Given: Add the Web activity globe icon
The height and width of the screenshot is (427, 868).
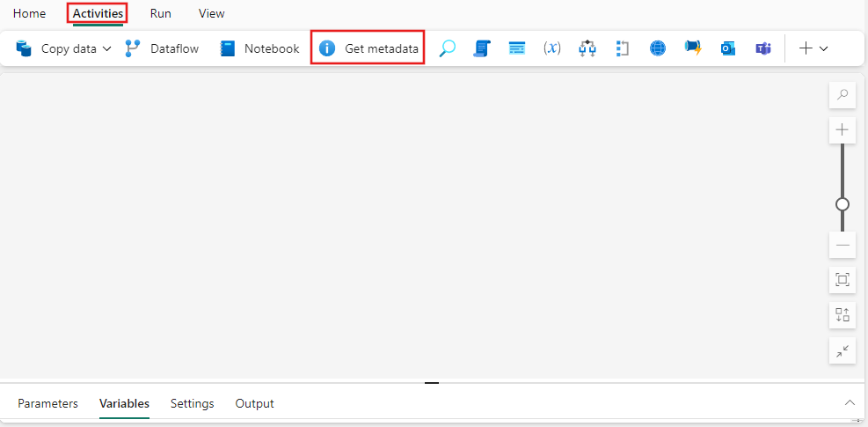Looking at the screenshot, I should (x=658, y=48).
